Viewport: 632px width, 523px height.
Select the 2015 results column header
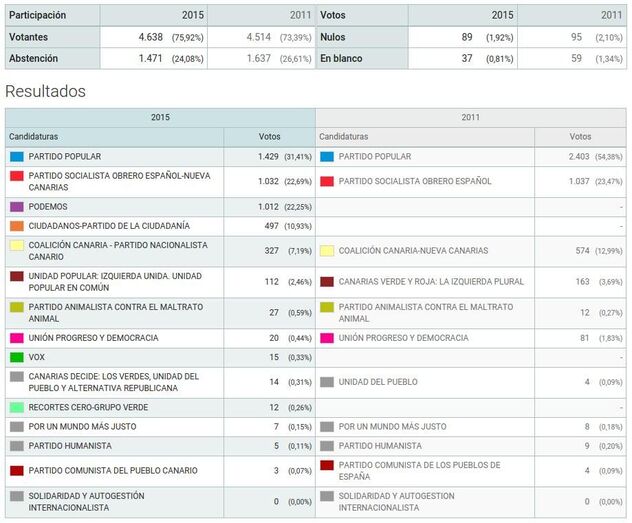[x=160, y=117]
